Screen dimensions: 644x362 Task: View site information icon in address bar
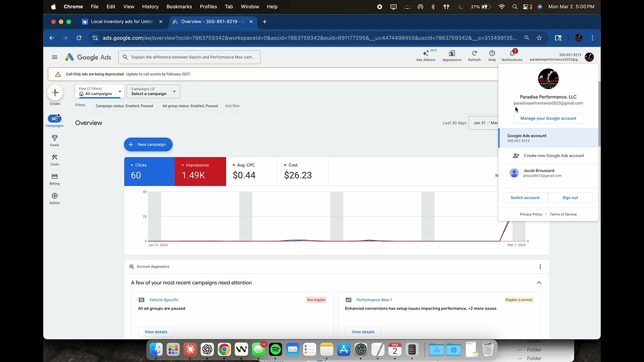coord(95,38)
